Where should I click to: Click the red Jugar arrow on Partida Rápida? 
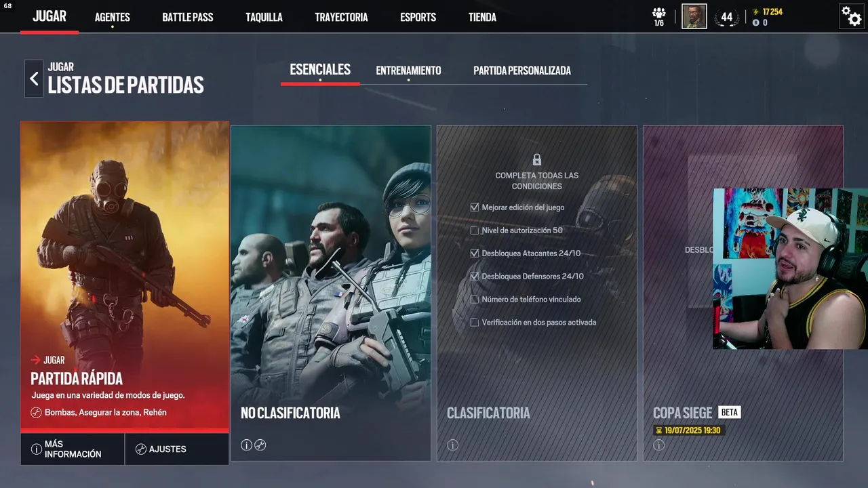(x=36, y=361)
